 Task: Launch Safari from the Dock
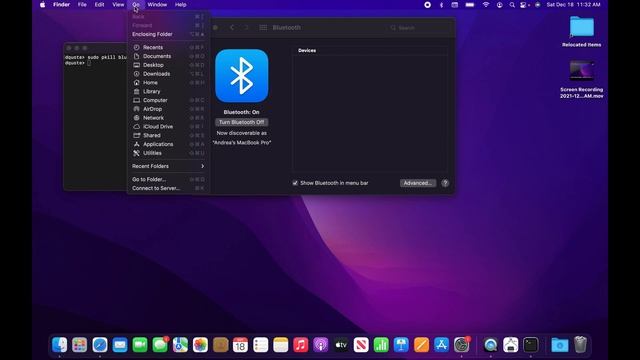(100, 345)
